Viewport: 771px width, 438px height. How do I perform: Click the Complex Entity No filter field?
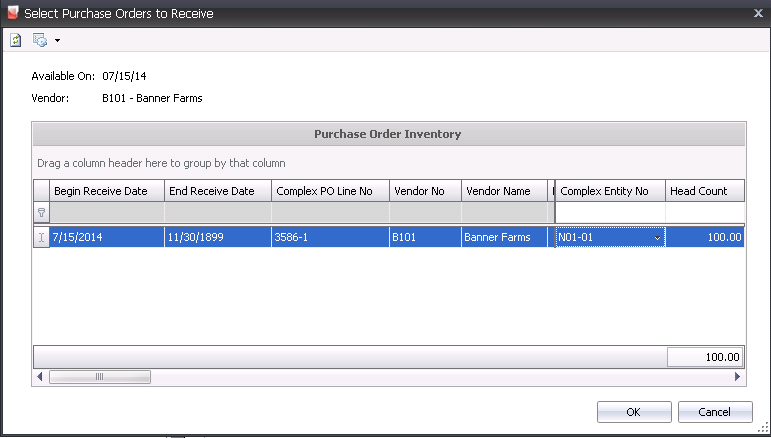tap(610, 213)
